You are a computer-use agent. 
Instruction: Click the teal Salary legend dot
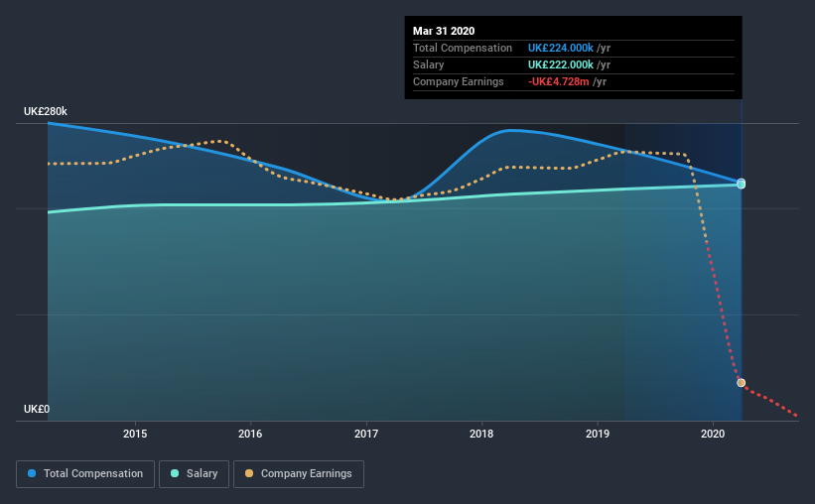click(x=175, y=473)
